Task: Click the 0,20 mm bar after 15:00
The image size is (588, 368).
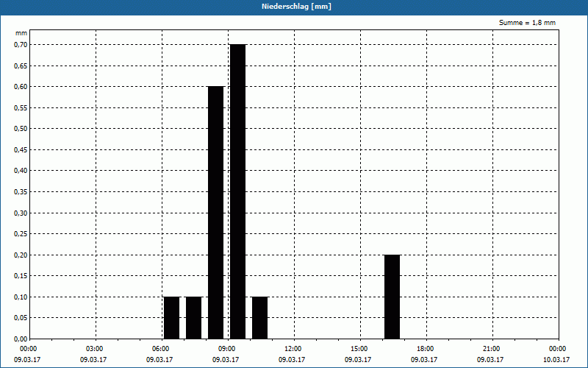Action: 392,297
